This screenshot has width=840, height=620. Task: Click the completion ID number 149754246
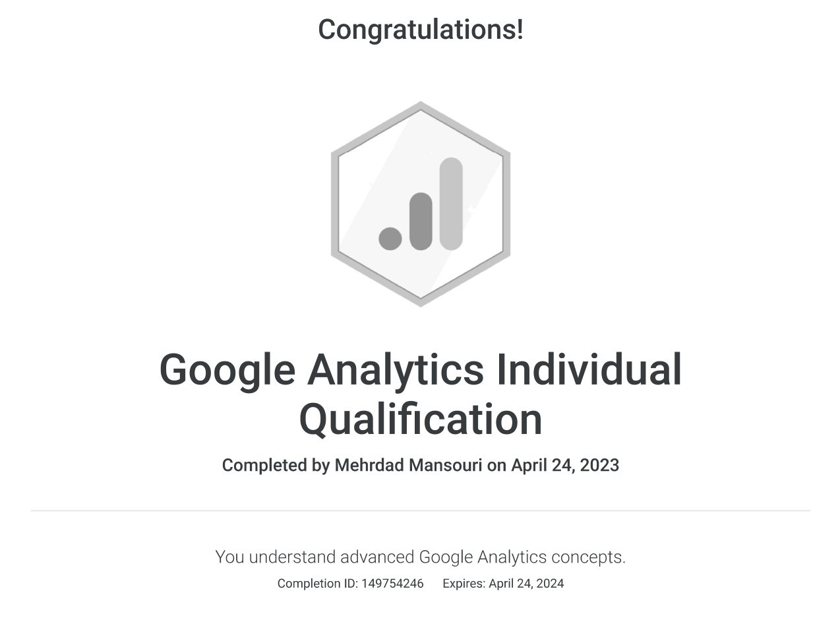coord(392,584)
